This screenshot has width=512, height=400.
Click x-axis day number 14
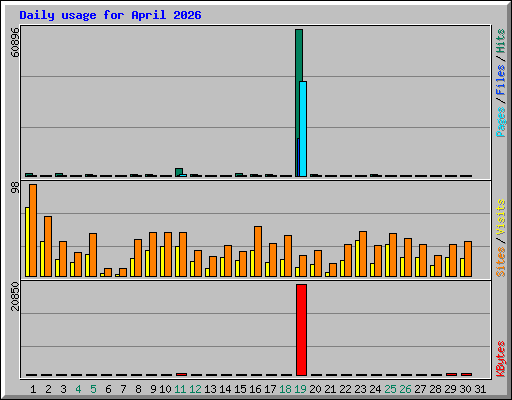(x=225, y=389)
